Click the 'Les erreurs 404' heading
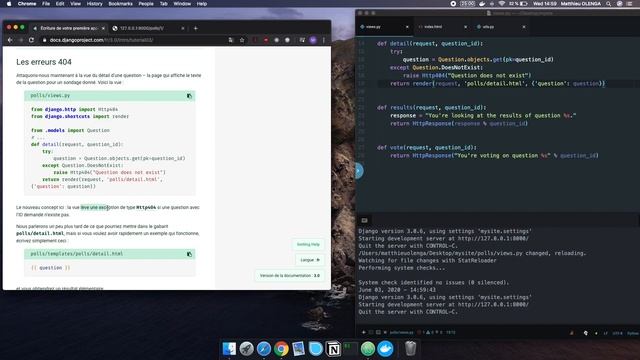 coord(44,62)
